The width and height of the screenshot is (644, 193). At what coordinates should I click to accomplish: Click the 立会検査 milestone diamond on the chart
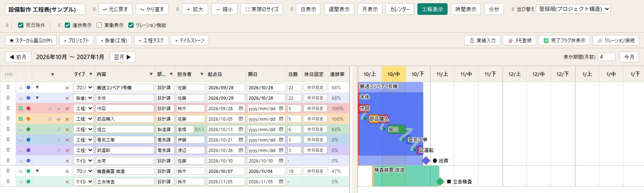(x=440, y=182)
